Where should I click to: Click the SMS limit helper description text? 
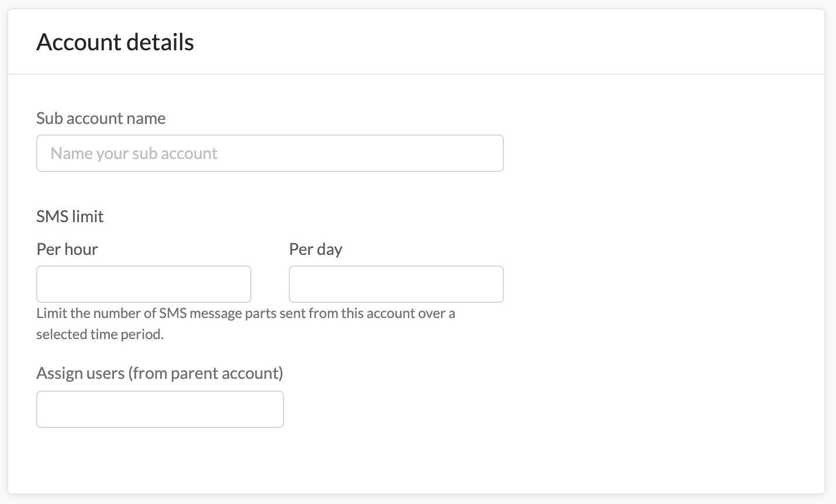click(x=246, y=323)
